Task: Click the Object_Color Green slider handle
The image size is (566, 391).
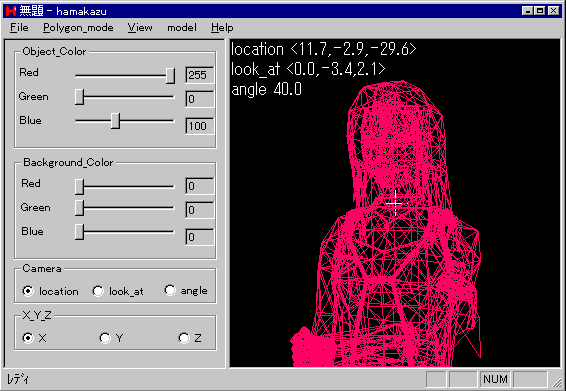Action: [x=79, y=97]
